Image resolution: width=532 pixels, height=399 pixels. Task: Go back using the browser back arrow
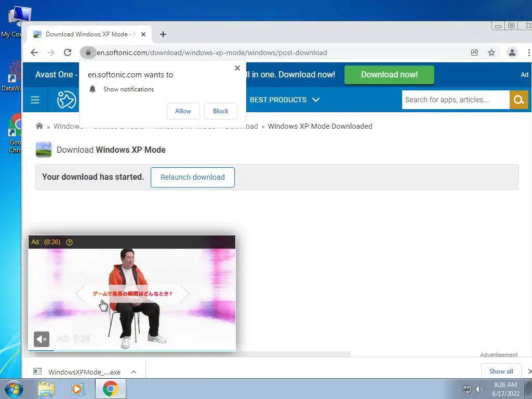pos(34,52)
